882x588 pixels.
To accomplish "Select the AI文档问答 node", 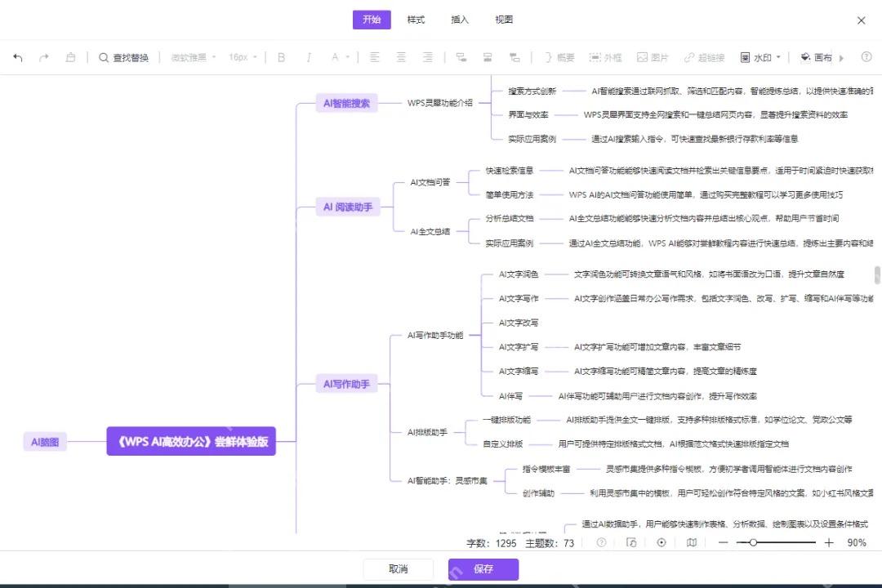I will point(430,182).
